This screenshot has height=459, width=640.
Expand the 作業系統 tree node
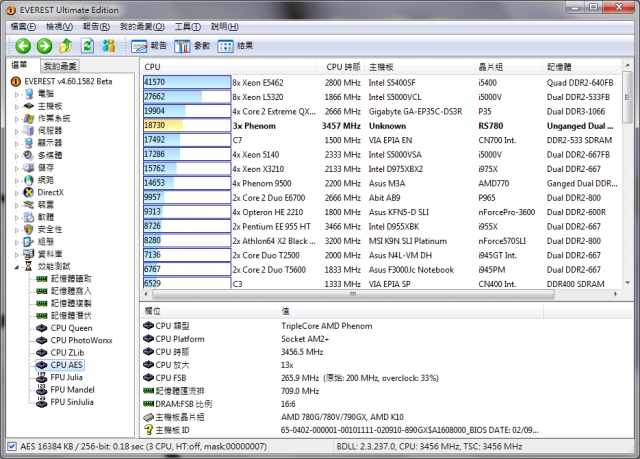point(17,119)
